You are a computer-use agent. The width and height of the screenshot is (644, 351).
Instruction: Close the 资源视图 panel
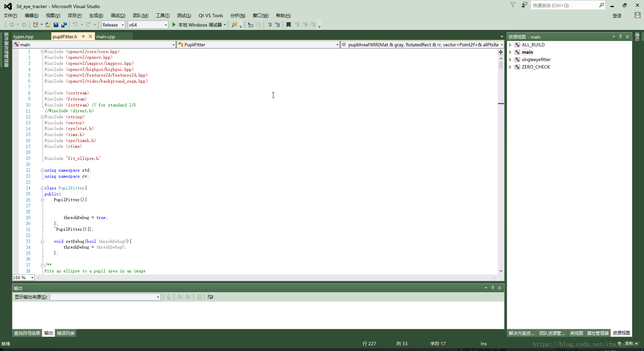click(628, 37)
